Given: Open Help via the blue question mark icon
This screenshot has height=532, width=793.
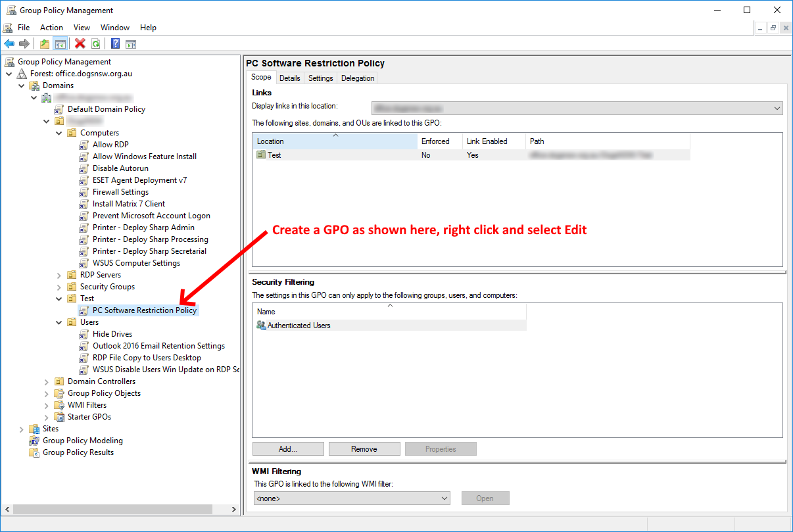Looking at the screenshot, I should click(x=115, y=44).
